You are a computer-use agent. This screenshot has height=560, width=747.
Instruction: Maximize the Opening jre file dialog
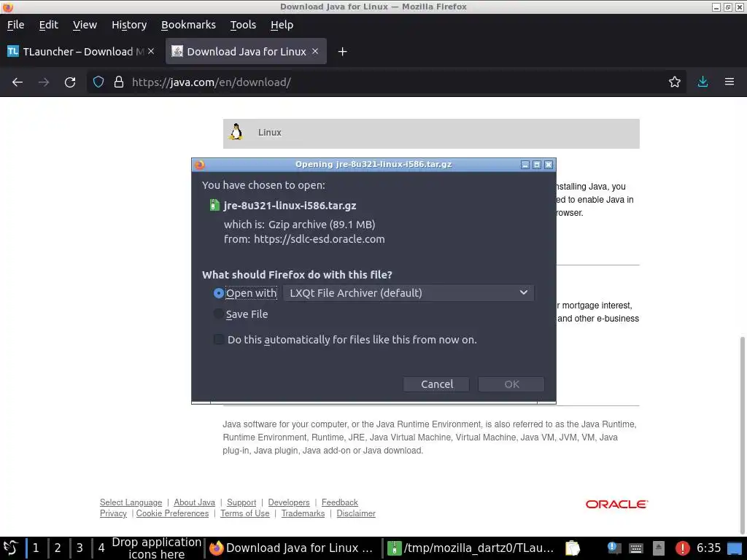[537, 165]
